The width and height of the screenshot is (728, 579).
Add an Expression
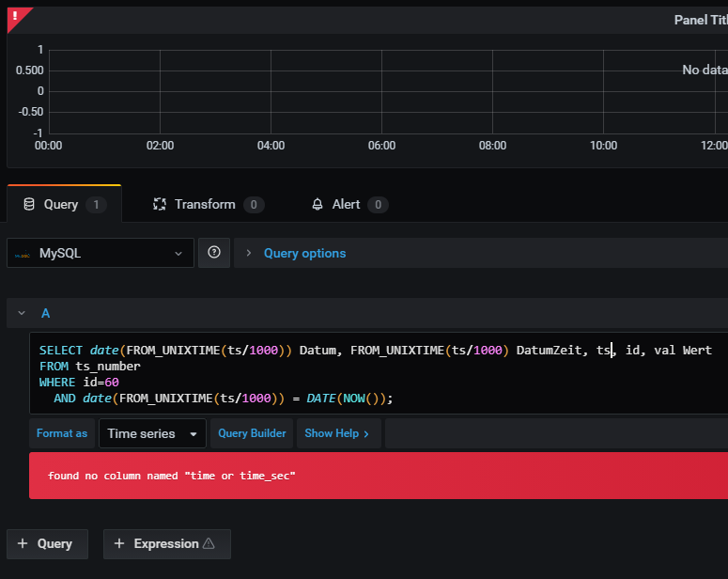165,543
